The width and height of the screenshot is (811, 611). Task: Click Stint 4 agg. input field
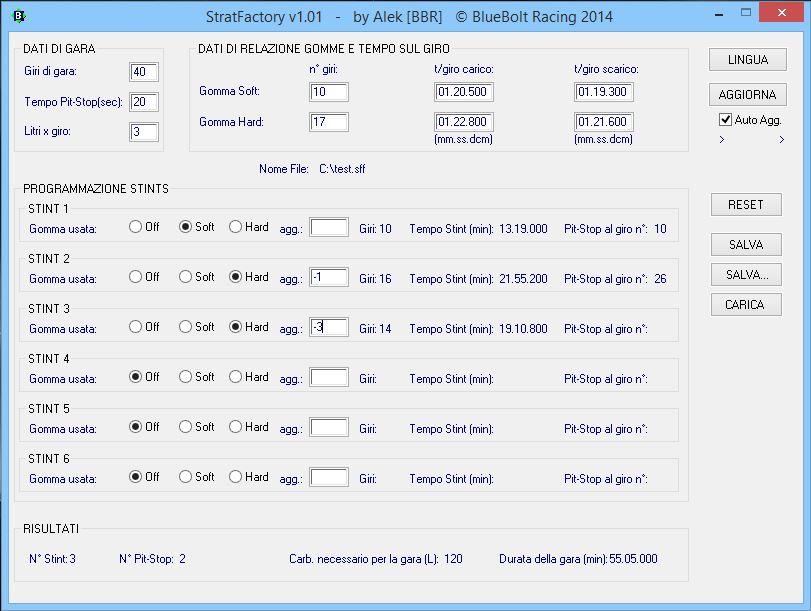[329, 378]
